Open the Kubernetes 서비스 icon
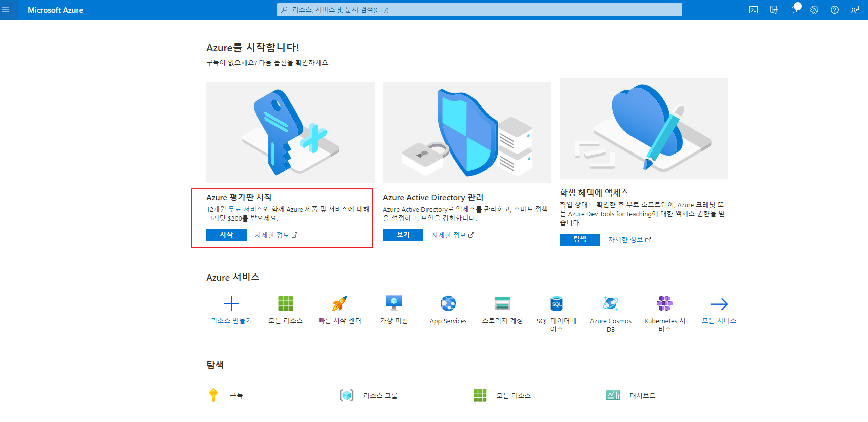 (665, 303)
